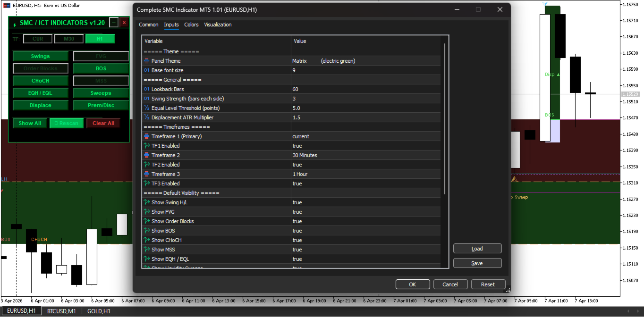Toggle Swings in SMC panel

pos(41,56)
